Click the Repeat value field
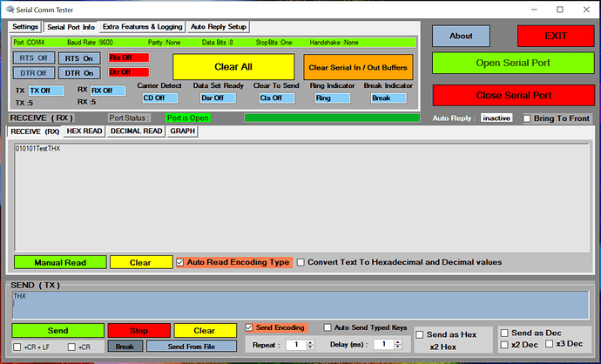Viewport: 601px width, 364px height. [x=297, y=345]
